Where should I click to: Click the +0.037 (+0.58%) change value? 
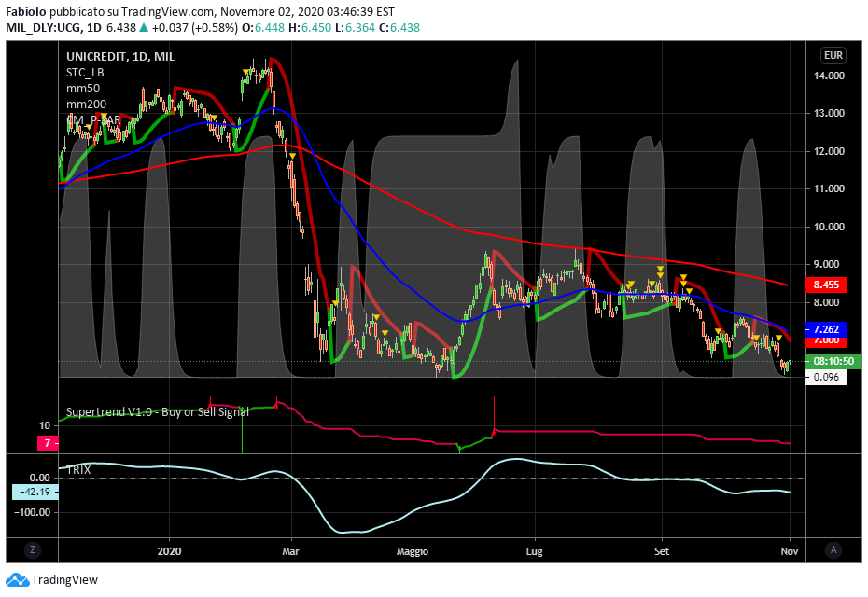coord(195,28)
